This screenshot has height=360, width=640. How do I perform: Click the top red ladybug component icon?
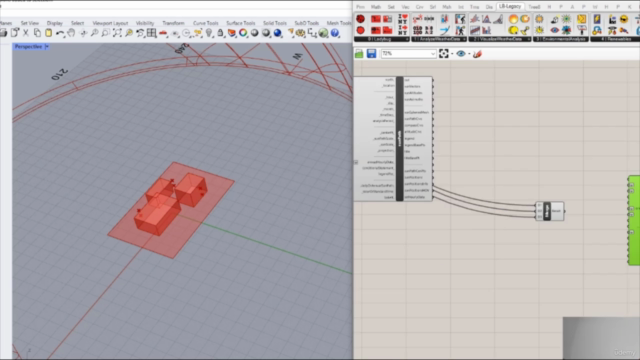pos(360,19)
